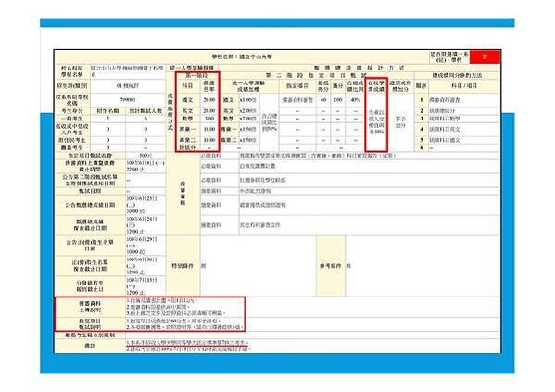Select the 科目／項目 column header
The image size is (555, 392).
click(464, 86)
